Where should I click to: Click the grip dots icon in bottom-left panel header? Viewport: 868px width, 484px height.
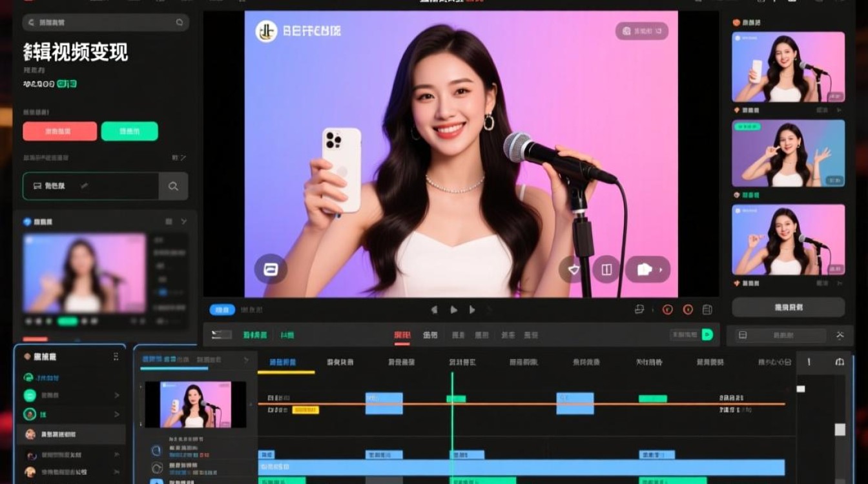point(116,356)
